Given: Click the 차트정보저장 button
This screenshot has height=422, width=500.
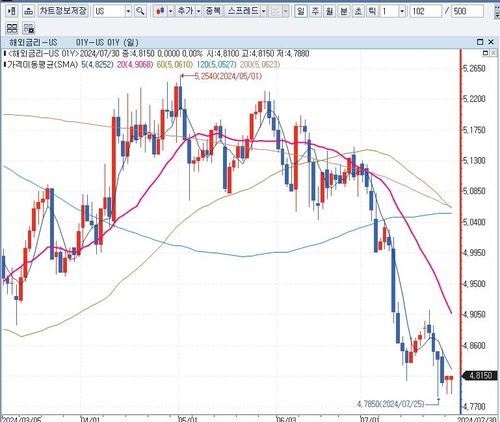Looking at the screenshot, I should click(x=63, y=11).
